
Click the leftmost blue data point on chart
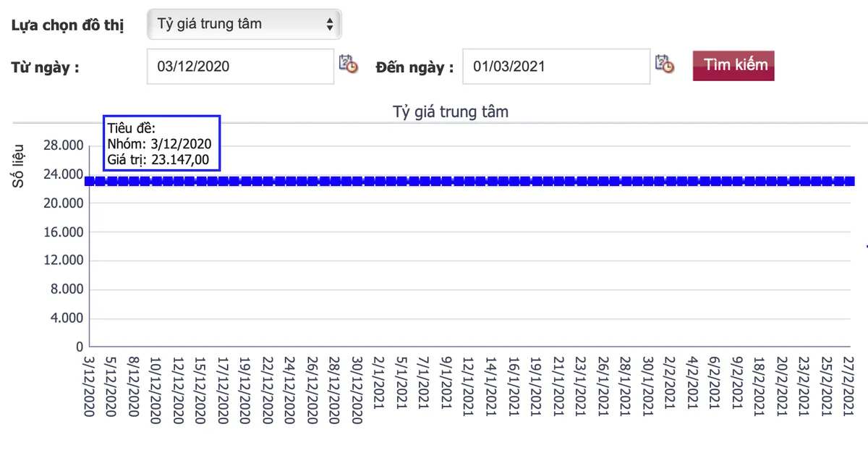click(x=90, y=181)
